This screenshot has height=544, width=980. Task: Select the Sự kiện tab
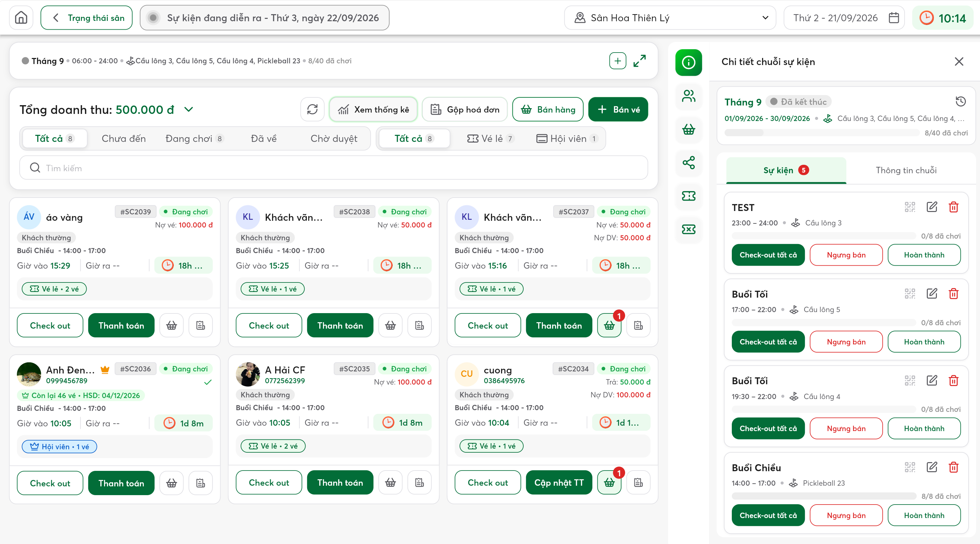pyautogui.click(x=786, y=170)
